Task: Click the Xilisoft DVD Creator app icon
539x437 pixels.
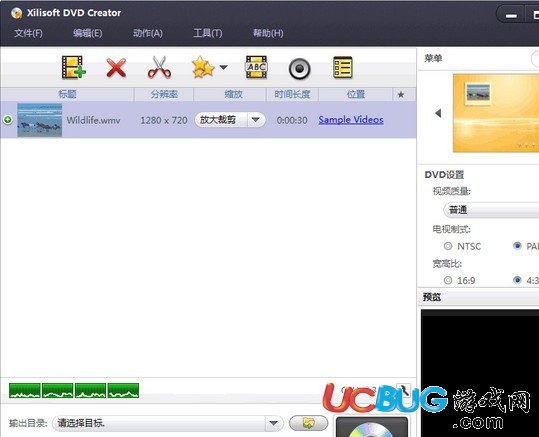Action: pyautogui.click(x=16, y=13)
